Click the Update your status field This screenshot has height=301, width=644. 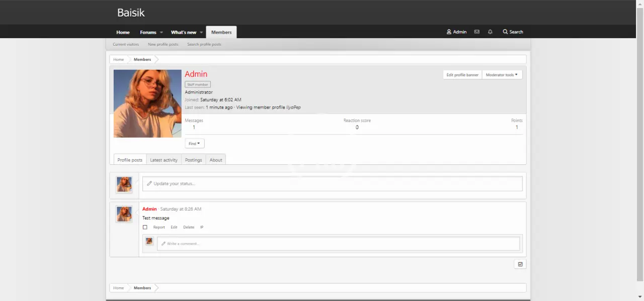(x=332, y=183)
